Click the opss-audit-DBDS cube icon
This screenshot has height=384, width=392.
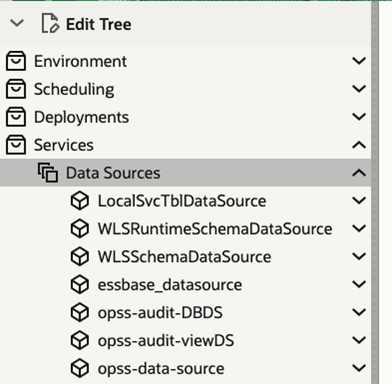point(80,313)
